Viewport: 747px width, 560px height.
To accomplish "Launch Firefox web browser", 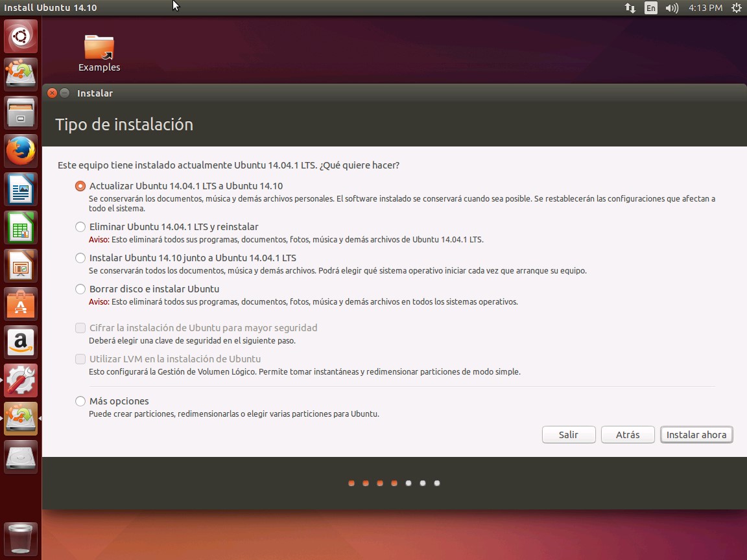I will tap(21, 151).
